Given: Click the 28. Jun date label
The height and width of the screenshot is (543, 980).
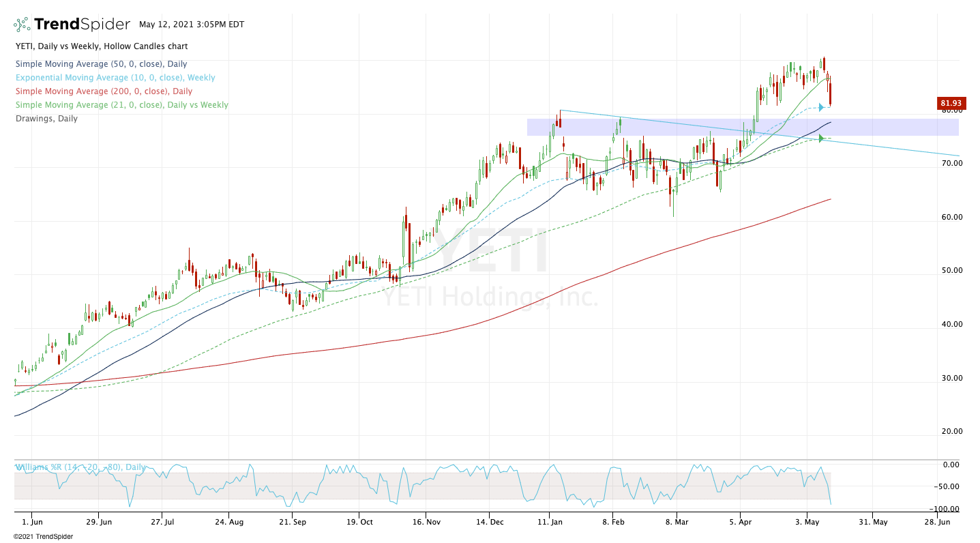Looking at the screenshot, I should (x=937, y=523).
